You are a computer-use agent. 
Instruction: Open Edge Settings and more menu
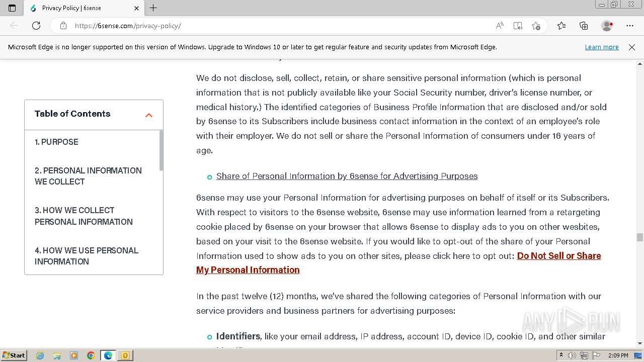click(x=630, y=26)
